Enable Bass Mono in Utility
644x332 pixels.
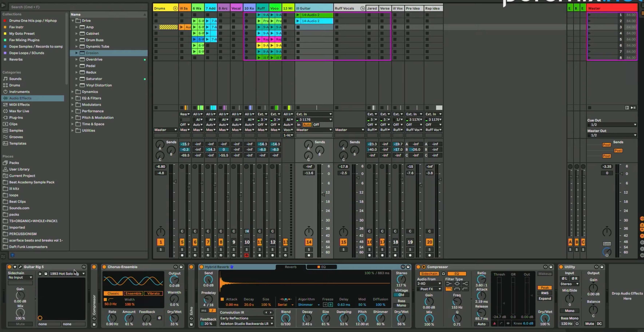click(570, 318)
